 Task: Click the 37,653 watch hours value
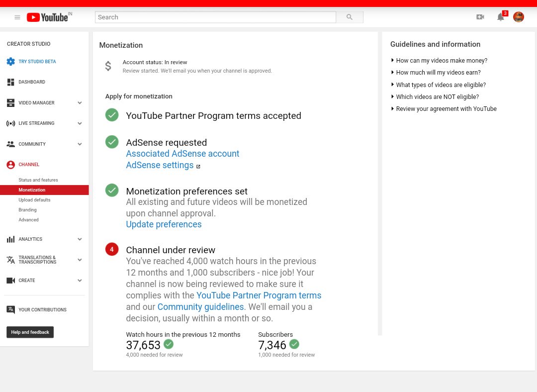[143, 345]
